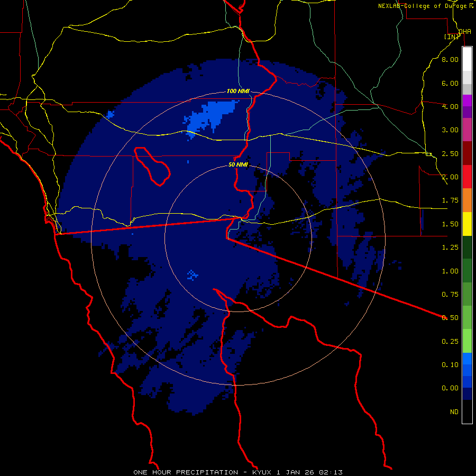The width and height of the screenshot is (476, 476).
Task: Select the 1.25 legend value
Action: tap(450, 248)
